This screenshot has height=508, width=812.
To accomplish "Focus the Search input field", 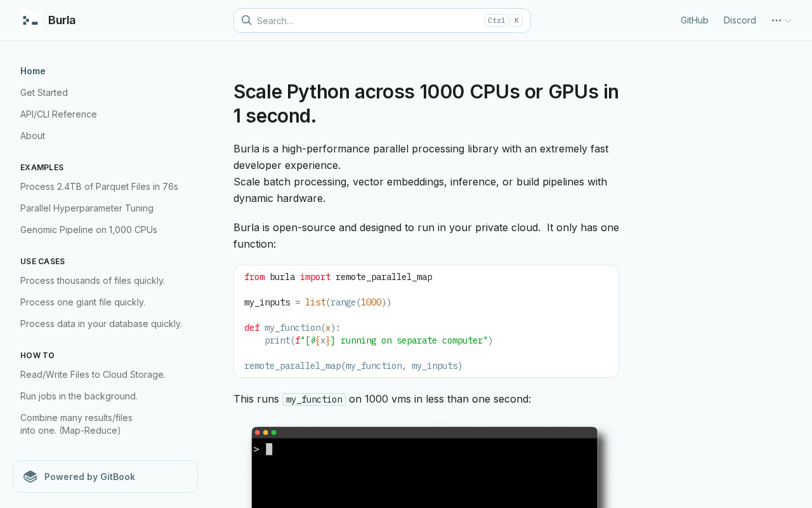I will (x=382, y=20).
